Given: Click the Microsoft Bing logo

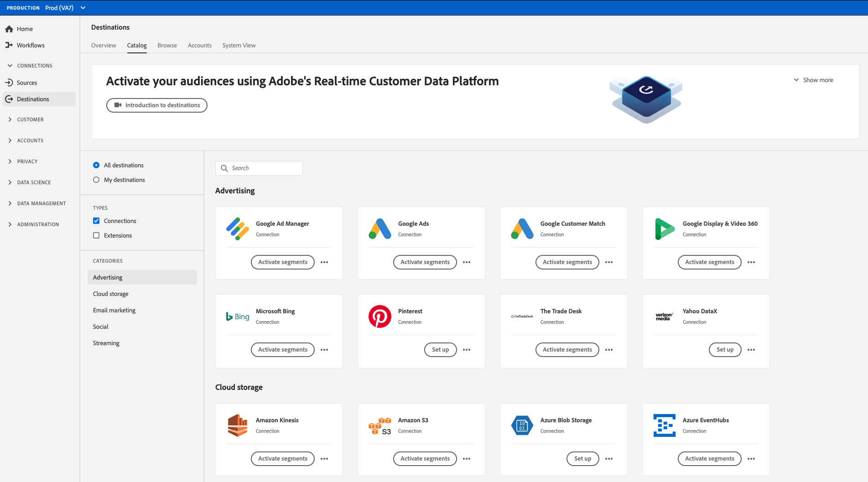Looking at the screenshot, I should 238,316.
